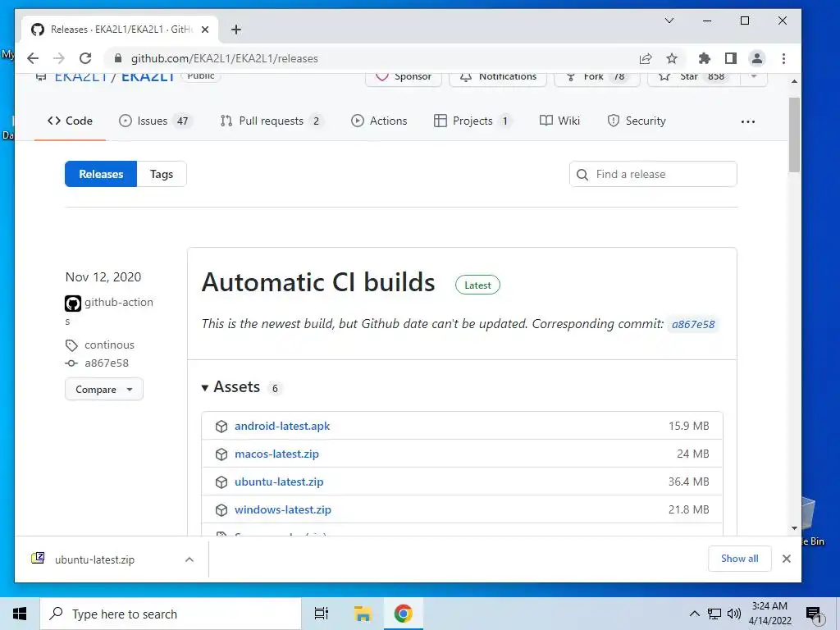Viewport: 840px width, 630px height.
Task: Click the Sponsor button
Action: [x=404, y=77]
